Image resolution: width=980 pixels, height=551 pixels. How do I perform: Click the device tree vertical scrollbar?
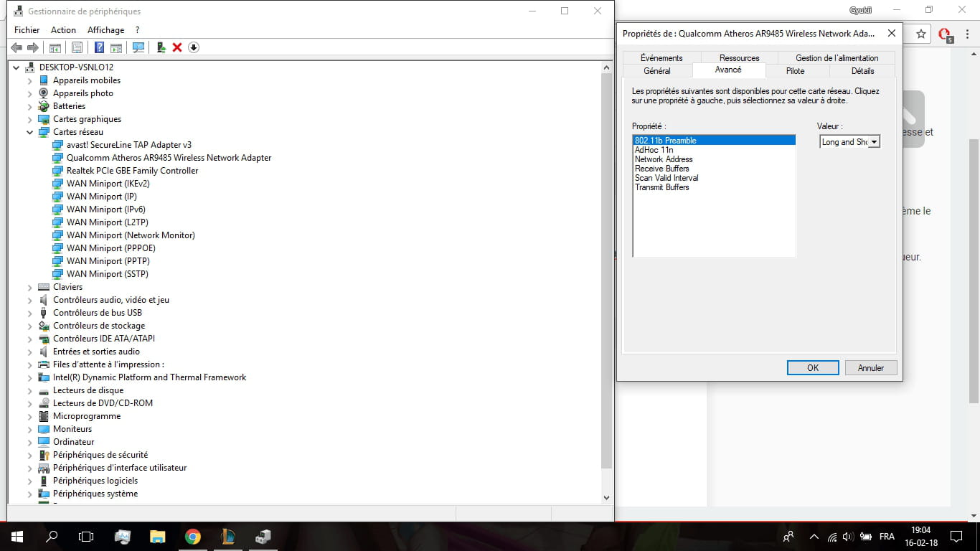[x=606, y=287]
